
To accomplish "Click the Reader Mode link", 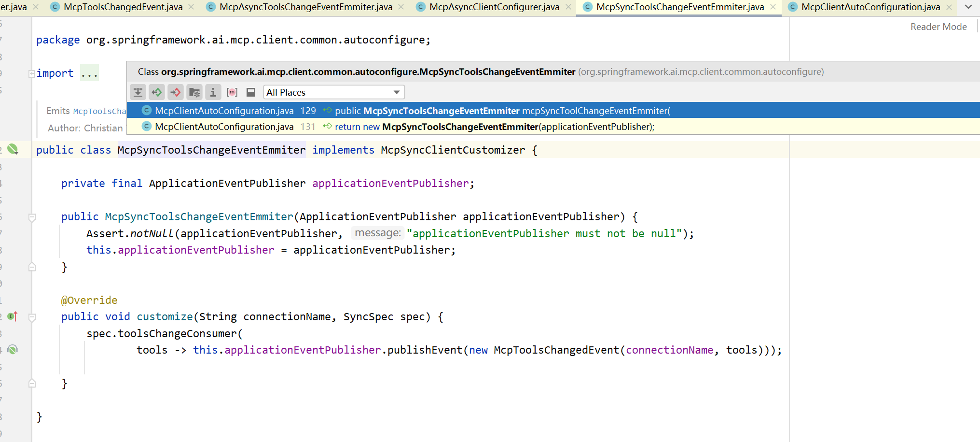I will pyautogui.click(x=939, y=27).
